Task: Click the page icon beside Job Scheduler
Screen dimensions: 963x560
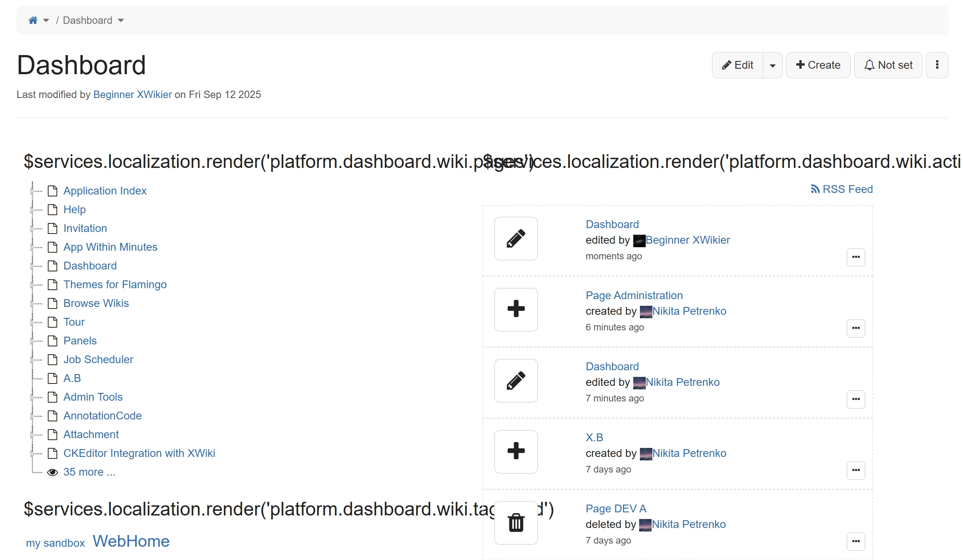Action: 52,359
